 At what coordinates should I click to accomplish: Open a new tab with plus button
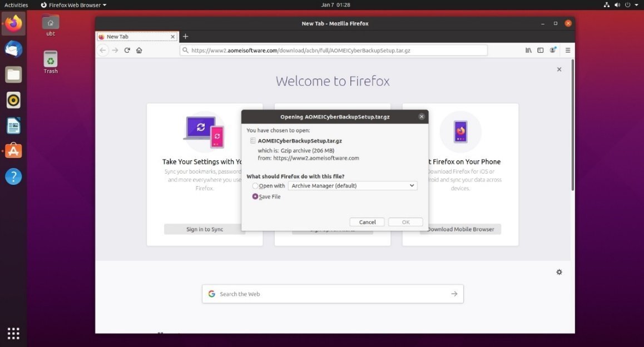[185, 37]
